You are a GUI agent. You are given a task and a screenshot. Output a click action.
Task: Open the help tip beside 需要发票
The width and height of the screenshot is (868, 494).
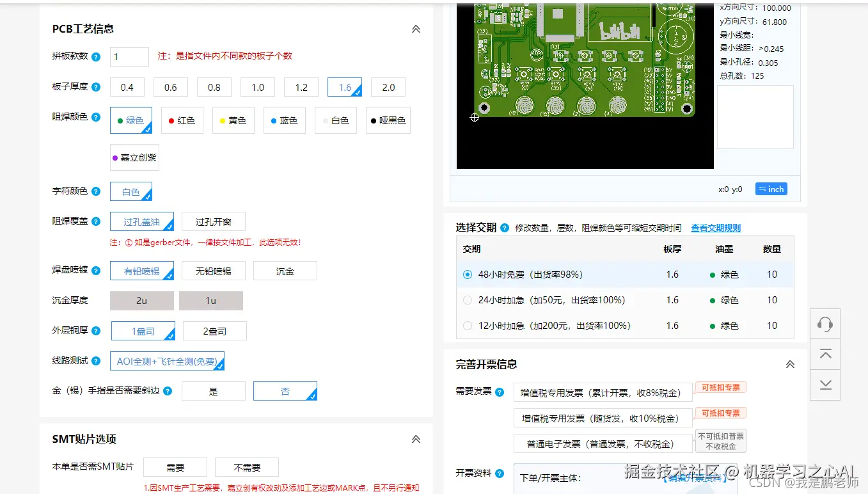pos(500,392)
